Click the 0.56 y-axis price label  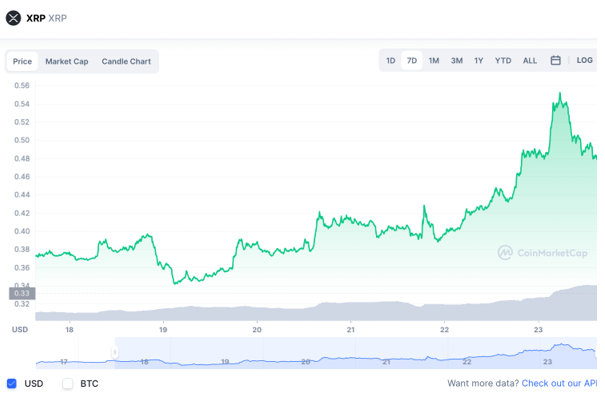[x=22, y=85]
